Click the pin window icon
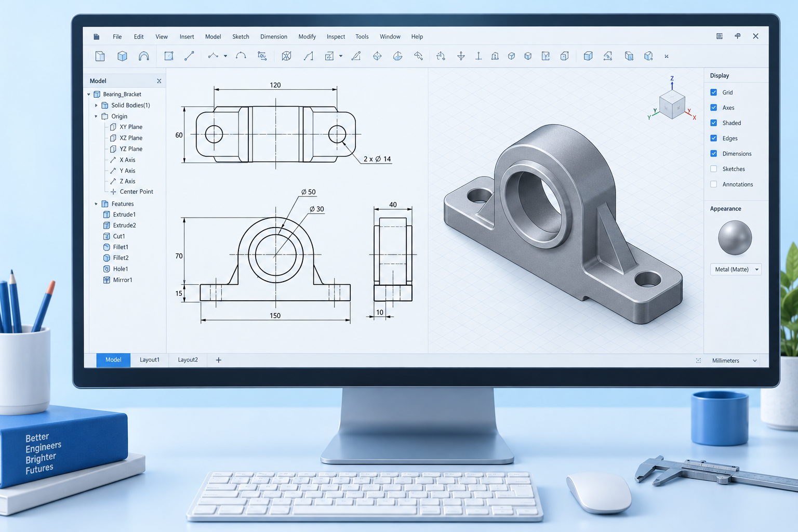The image size is (798, 532). tap(738, 36)
